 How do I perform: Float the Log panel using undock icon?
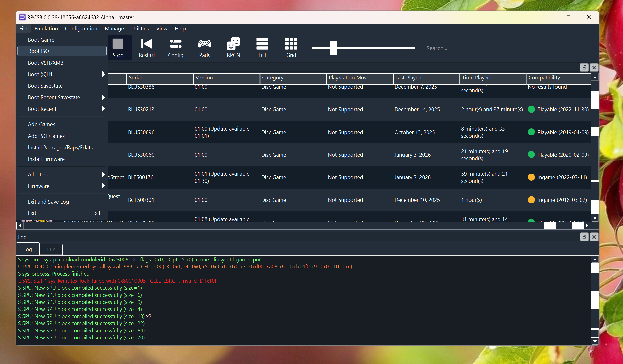tap(584, 237)
